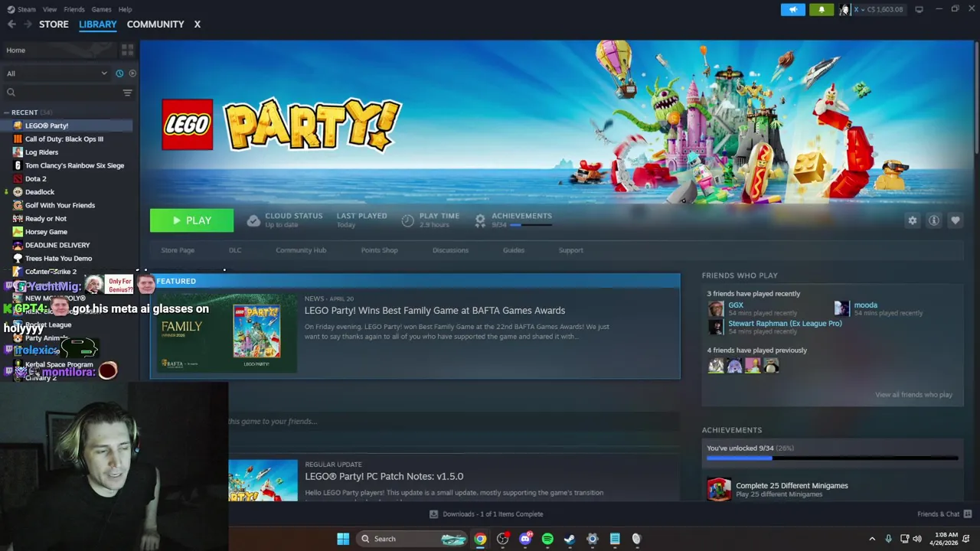
Task: Add LEGO Party to favorites heart
Action: pos(955,220)
